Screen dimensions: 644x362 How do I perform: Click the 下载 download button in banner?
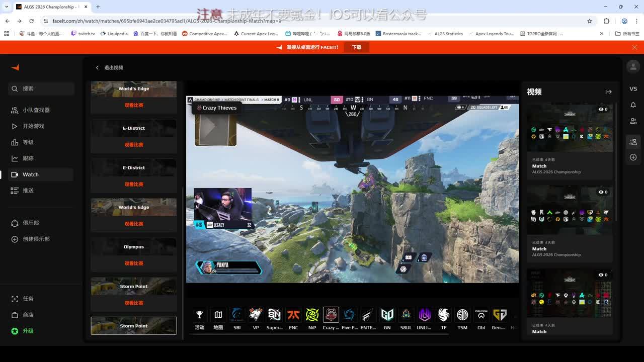click(357, 47)
